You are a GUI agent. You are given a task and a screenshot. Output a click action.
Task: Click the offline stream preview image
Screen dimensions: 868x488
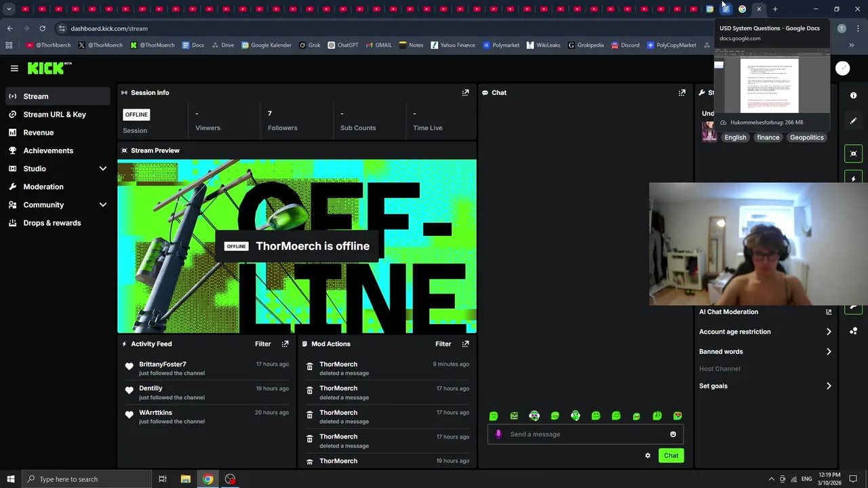click(297, 247)
